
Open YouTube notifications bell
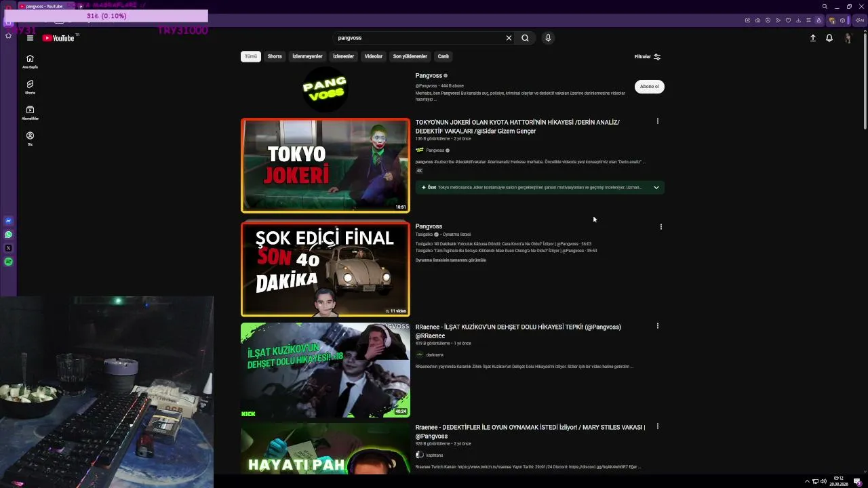(x=829, y=38)
